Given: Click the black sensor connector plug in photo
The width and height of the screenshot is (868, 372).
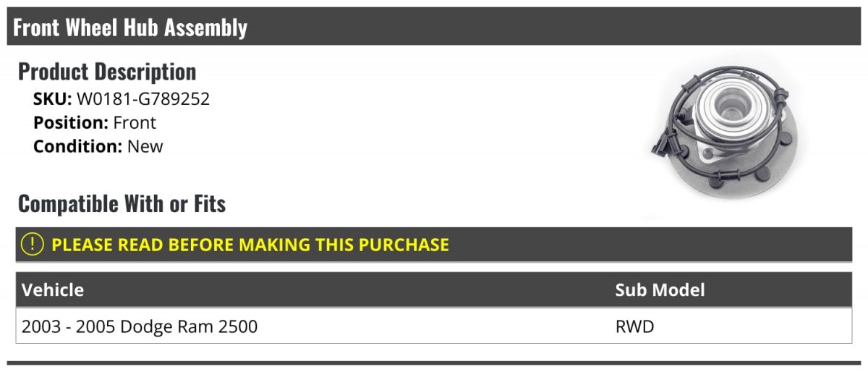Looking at the screenshot, I should 660,146.
